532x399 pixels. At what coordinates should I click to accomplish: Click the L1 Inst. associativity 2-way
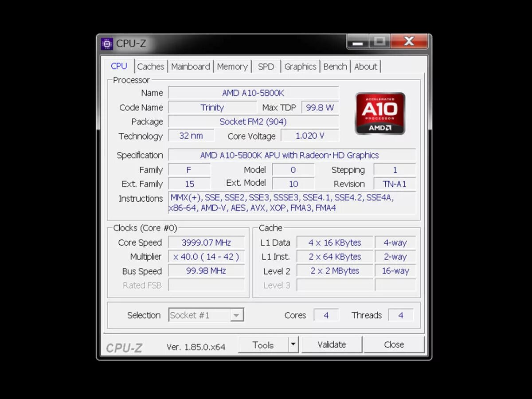point(395,257)
